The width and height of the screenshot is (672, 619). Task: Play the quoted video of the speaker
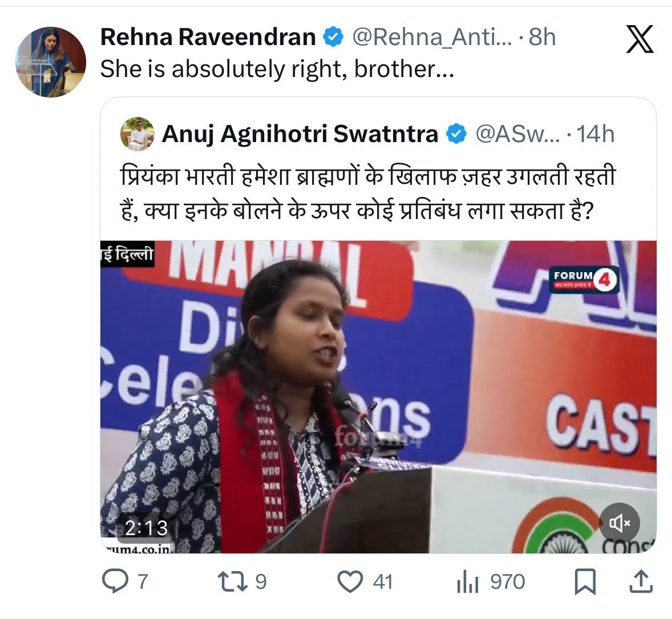tap(378, 397)
